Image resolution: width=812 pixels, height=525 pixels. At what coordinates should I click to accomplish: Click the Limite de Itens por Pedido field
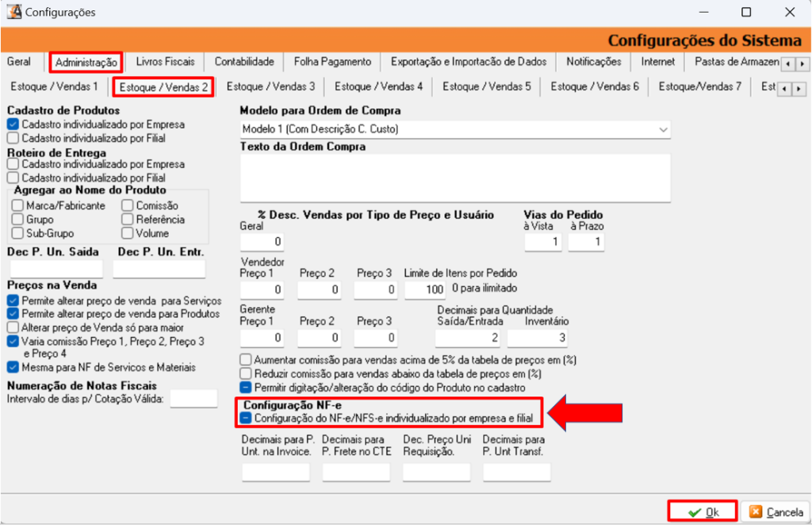tap(424, 290)
